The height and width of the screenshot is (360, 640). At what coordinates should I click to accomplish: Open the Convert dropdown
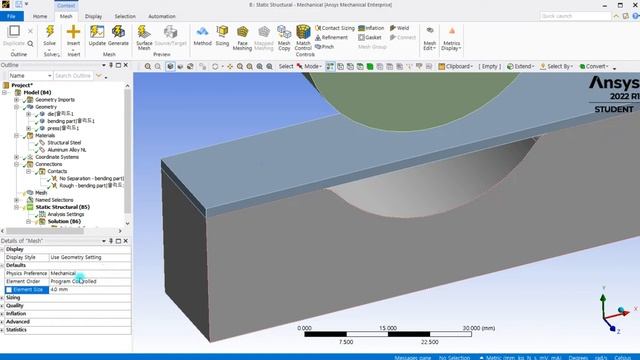594,67
